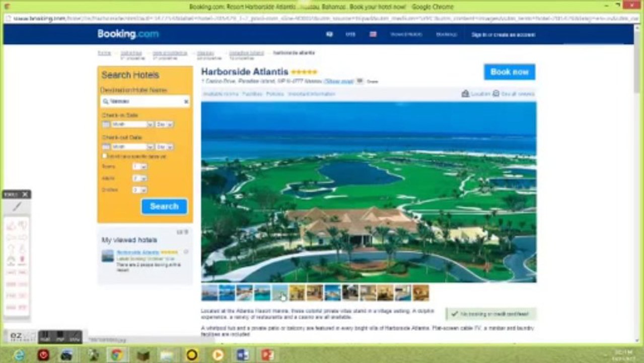The height and width of the screenshot is (363, 644).
Task: Click the Bahamas breadcrumb link
Action: point(131,52)
